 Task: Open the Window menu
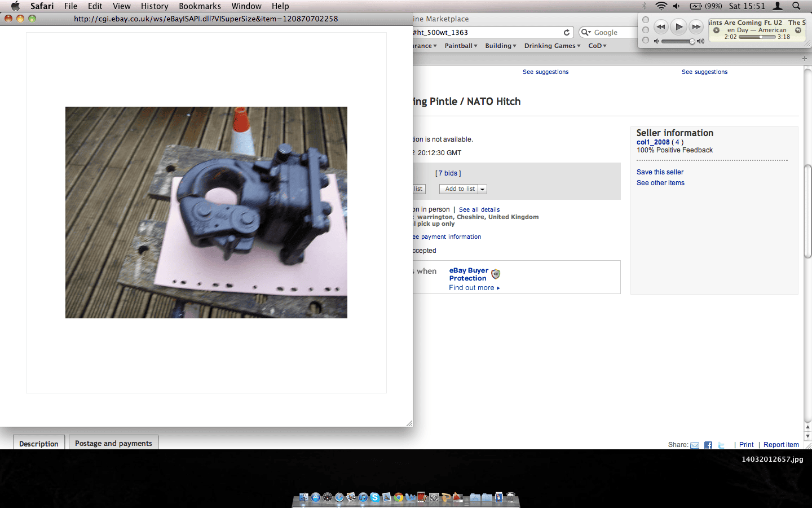pos(246,6)
